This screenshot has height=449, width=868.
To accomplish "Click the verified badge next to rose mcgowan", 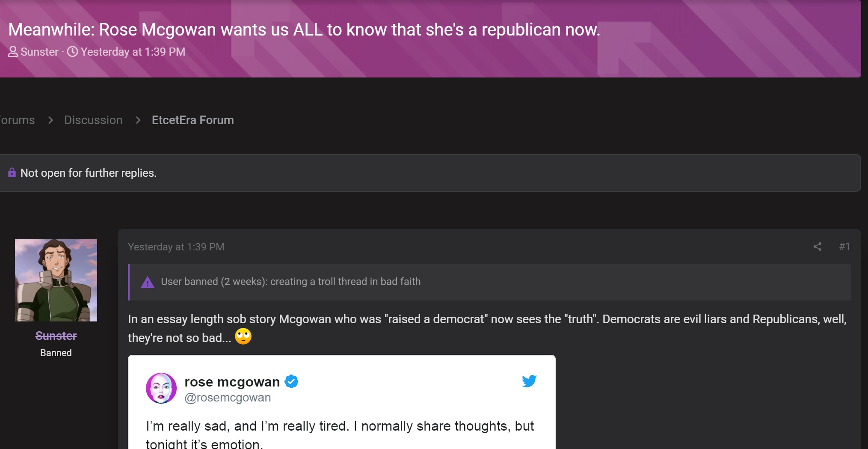I will [x=291, y=381].
